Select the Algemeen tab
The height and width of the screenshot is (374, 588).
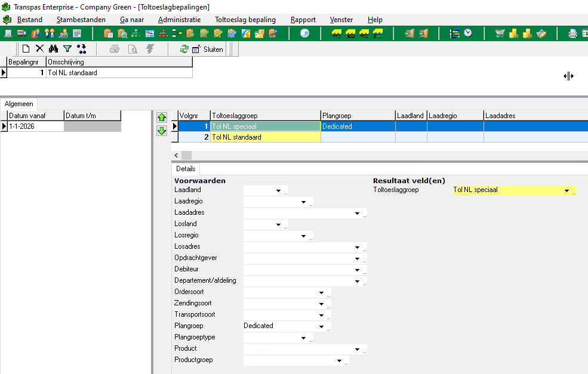19,104
